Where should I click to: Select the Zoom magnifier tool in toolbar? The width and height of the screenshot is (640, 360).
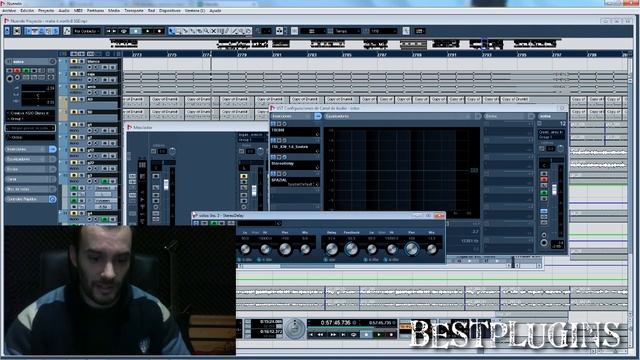206,31
